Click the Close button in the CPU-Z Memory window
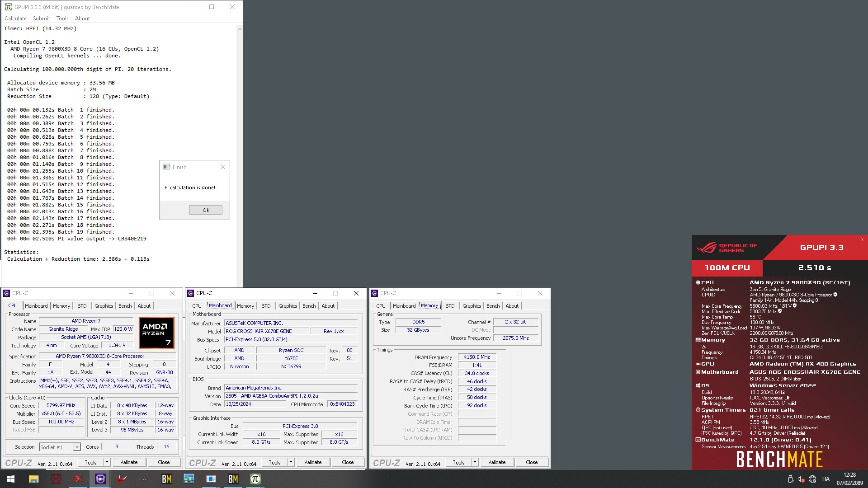 tap(532, 462)
